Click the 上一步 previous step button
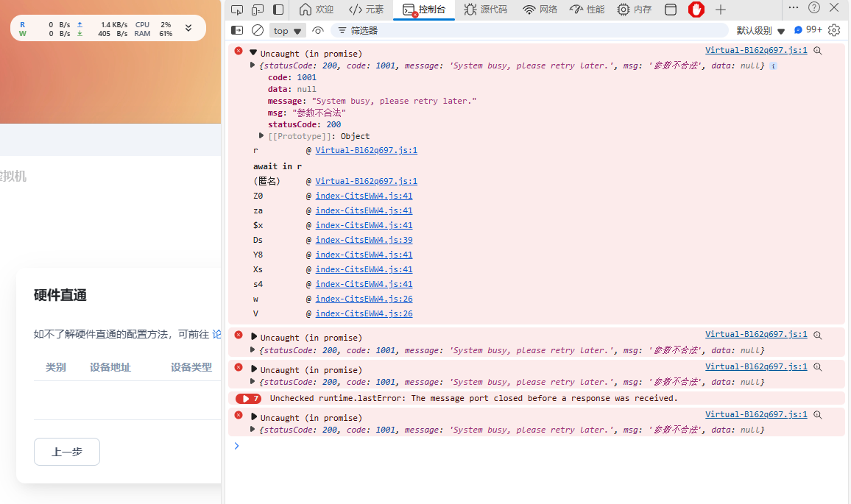The image size is (851, 504). click(67, 452)
